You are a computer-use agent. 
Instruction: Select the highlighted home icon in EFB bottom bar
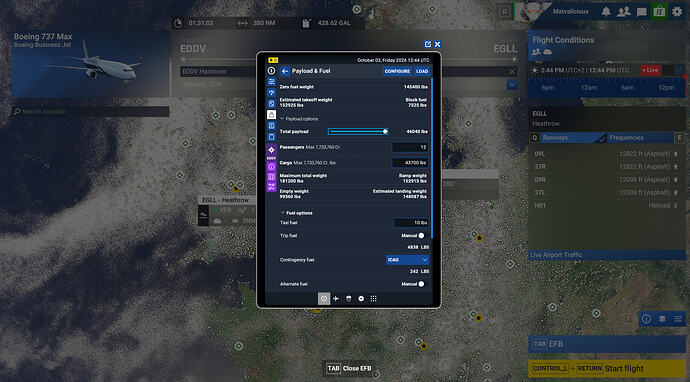pyautogui.click(x=324, y=298)
